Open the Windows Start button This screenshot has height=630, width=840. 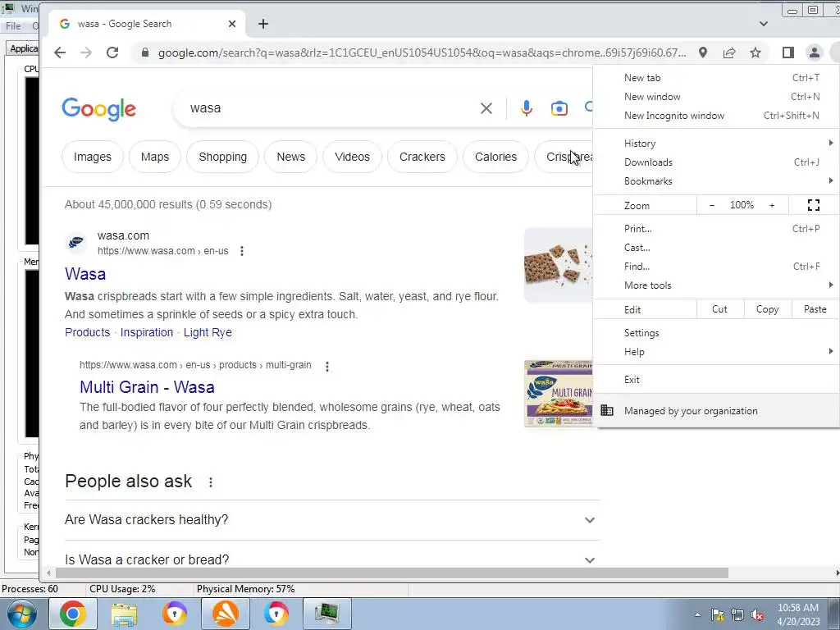22,614
